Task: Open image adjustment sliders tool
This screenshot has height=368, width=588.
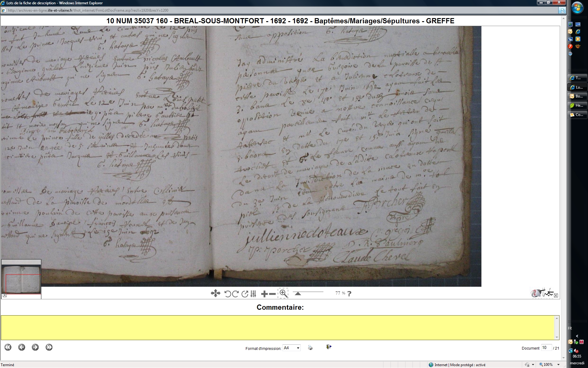Action: [253, 294]
